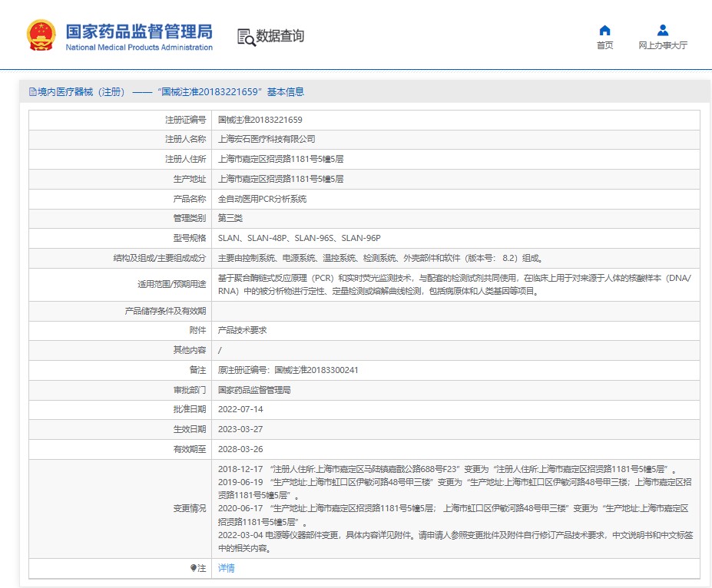Click the 产品名称 label cell
The height and width of the screenshot is (588, 712).
click(121, 199)
